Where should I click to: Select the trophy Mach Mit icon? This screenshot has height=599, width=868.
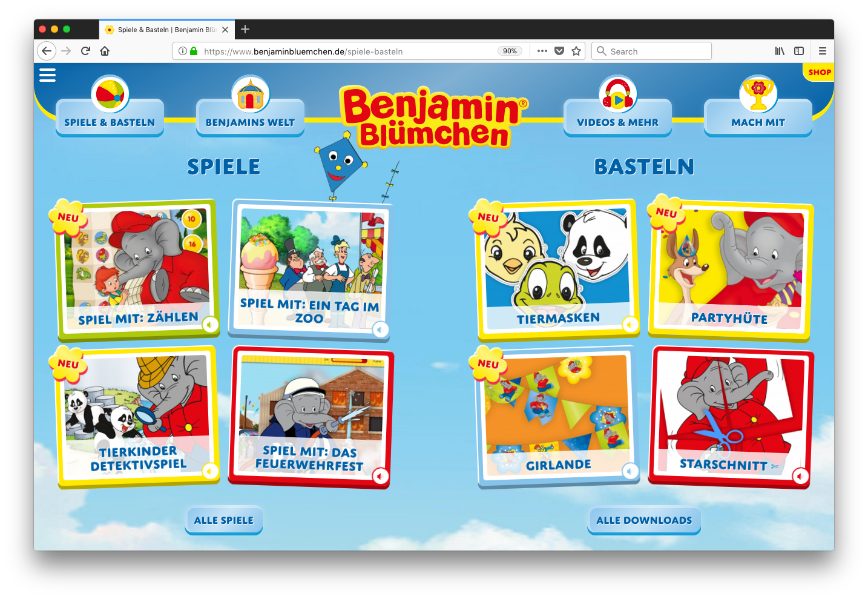pos(758,94)
